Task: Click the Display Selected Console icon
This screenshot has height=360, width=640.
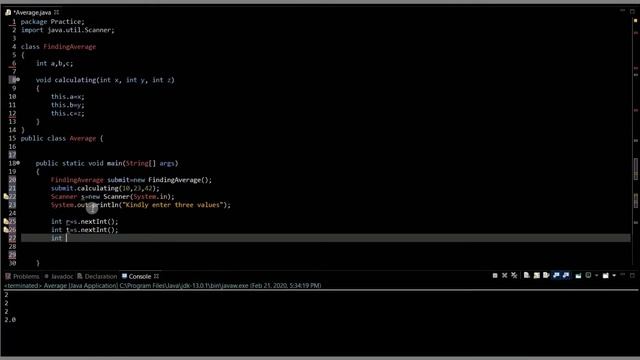Action: pos(588,276)
